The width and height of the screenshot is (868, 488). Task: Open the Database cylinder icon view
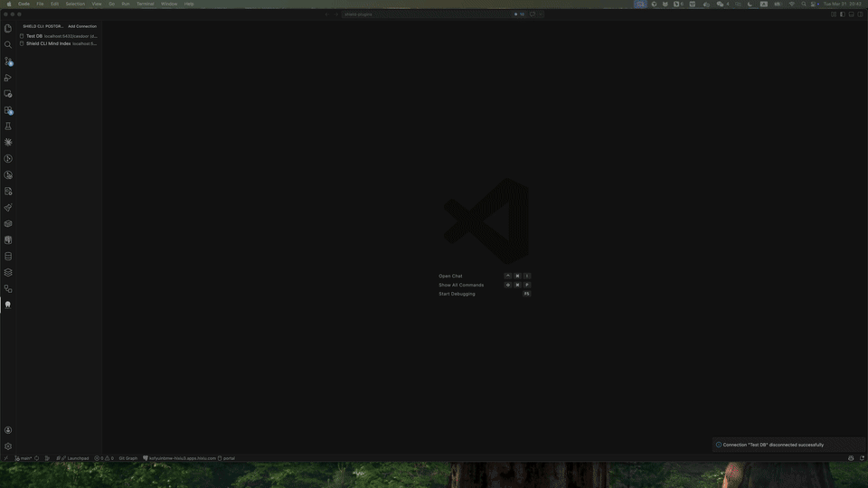click(x=8, y=256)
